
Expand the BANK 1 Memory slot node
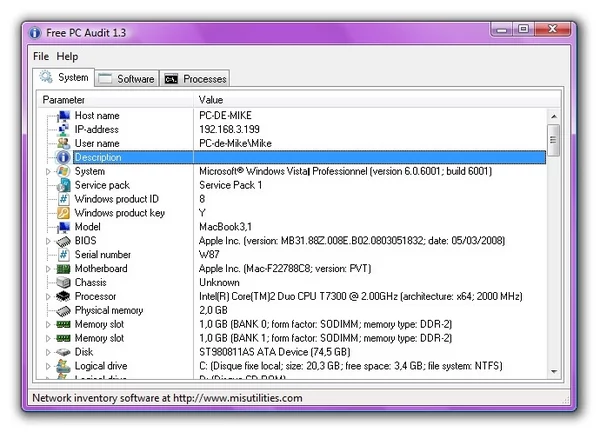point(48,339)
